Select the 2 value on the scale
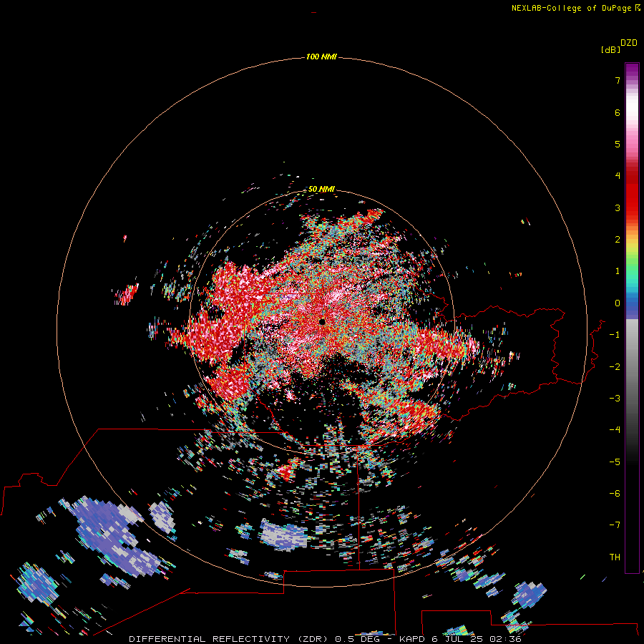 point(618,240)
